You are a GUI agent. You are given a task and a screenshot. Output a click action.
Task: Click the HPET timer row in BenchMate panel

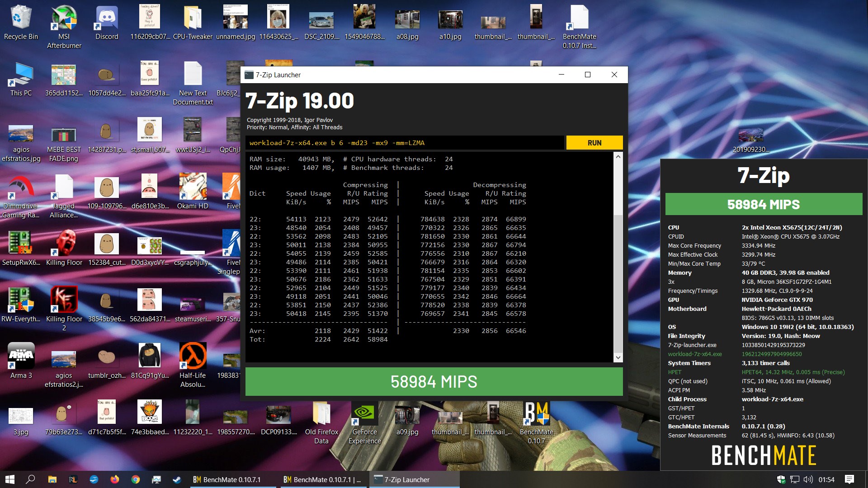(x=756, y=372)
